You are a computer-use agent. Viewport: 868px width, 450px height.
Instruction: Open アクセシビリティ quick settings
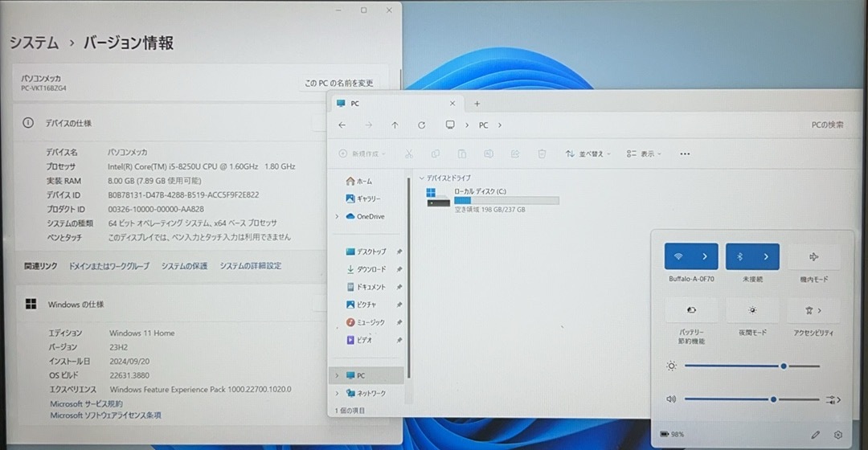click(x=813, y=310)
